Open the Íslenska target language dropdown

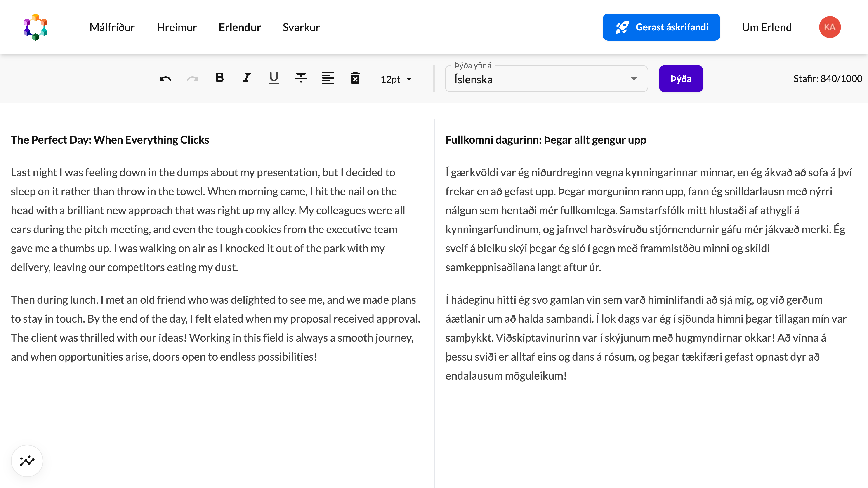(x=546, y=79)
